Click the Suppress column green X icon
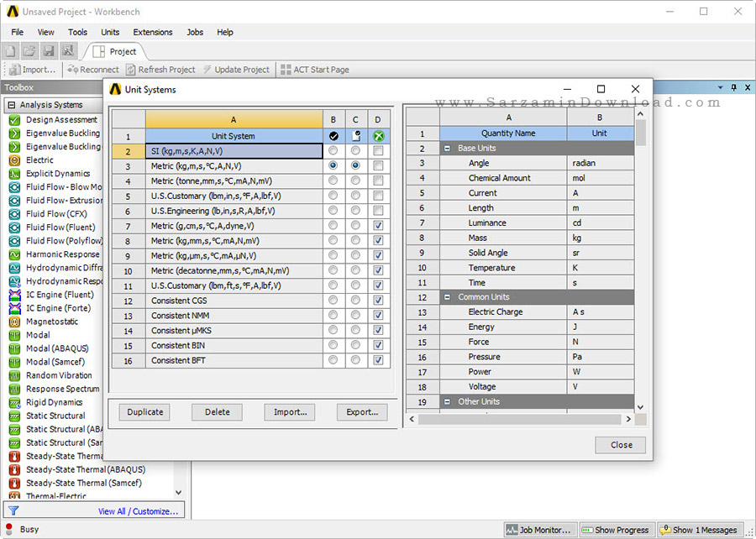The image size is (756, 539). (379, 136)
